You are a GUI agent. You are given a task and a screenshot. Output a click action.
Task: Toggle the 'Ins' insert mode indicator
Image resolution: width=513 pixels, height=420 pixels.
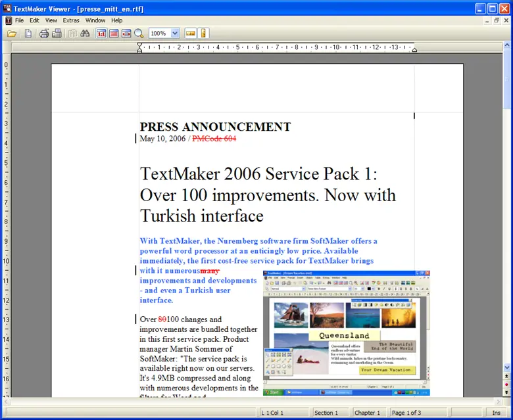(496, 413)
